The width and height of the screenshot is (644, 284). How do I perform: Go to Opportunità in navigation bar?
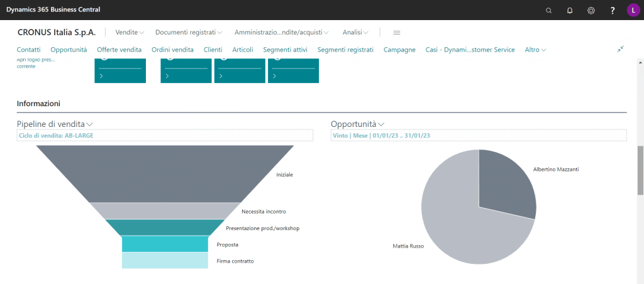(69, 50)
